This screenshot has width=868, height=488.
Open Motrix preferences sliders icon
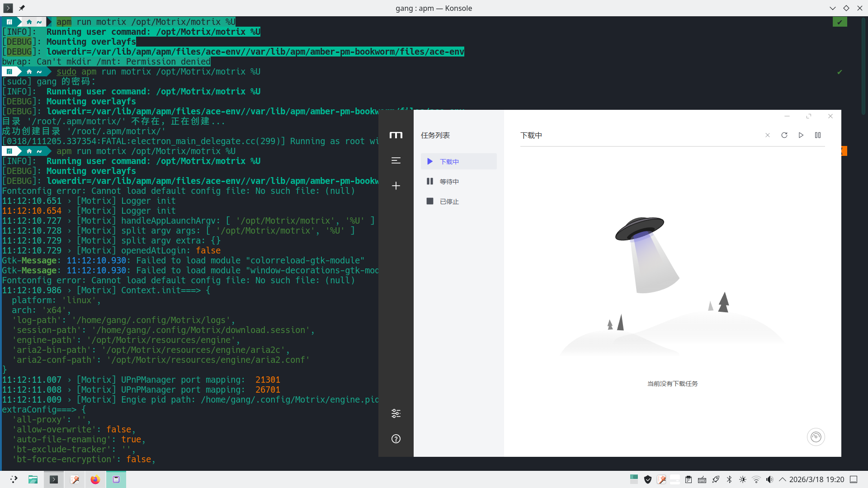coord(396,413)
